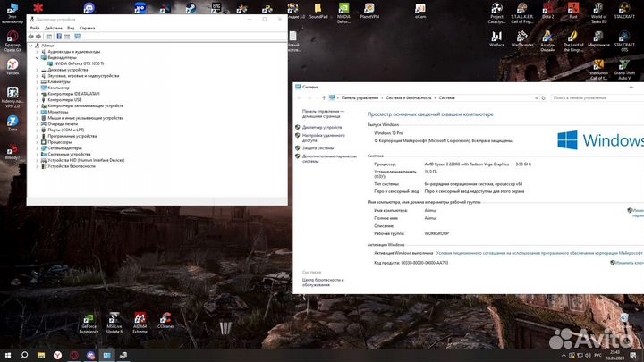Open the World of Tanks EU shortcut
The image size is (644, 362).
coord(598,13)
